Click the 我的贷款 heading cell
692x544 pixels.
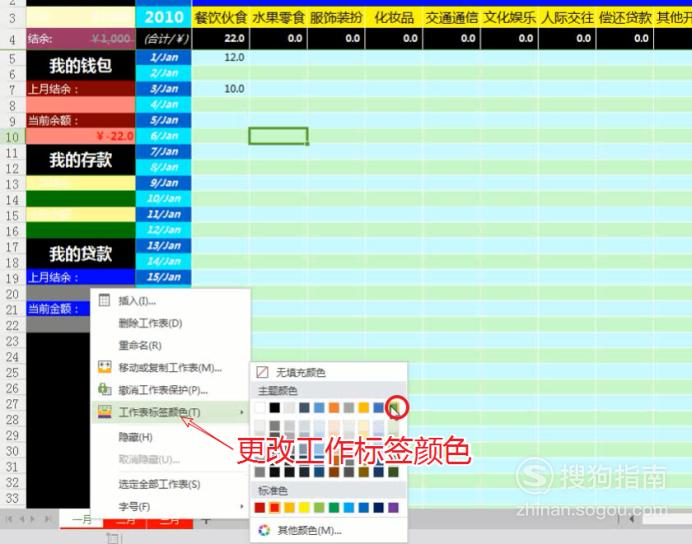(x=81, y=254)
